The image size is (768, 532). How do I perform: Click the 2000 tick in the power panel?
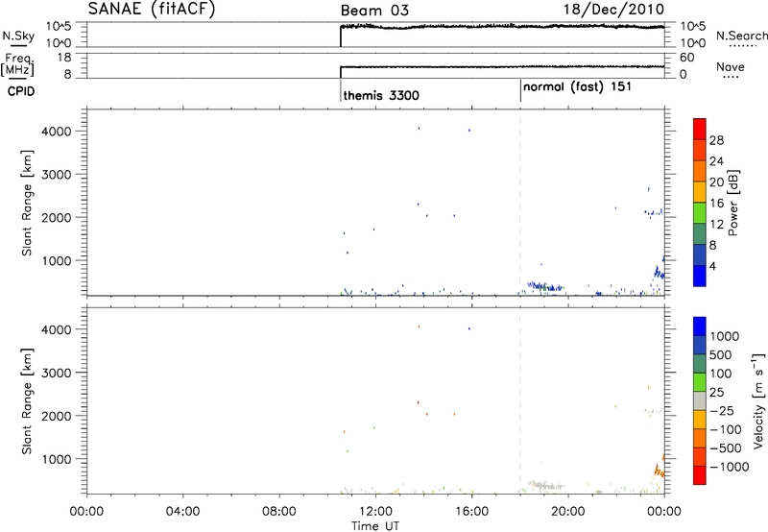[x=57, y=217]
